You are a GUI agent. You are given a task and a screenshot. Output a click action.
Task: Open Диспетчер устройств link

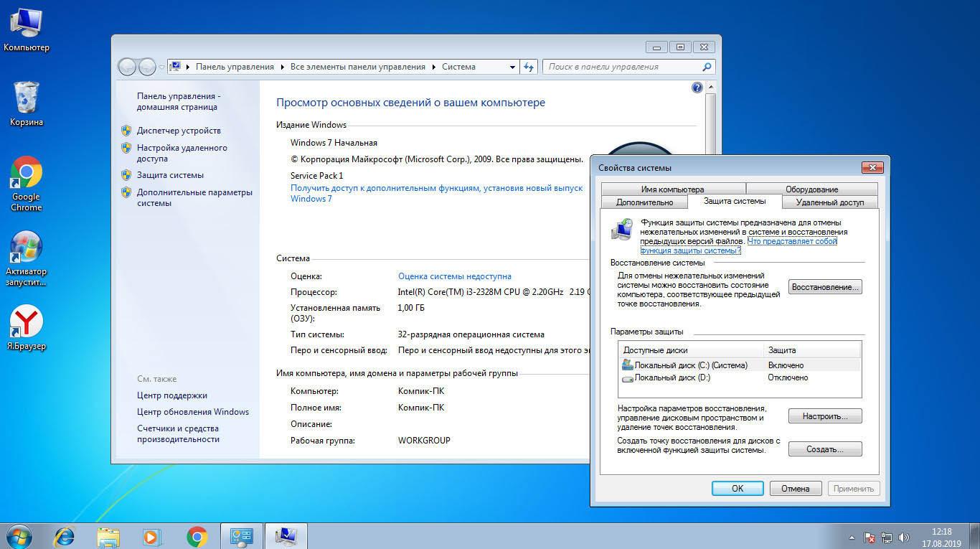pos(179,131)
